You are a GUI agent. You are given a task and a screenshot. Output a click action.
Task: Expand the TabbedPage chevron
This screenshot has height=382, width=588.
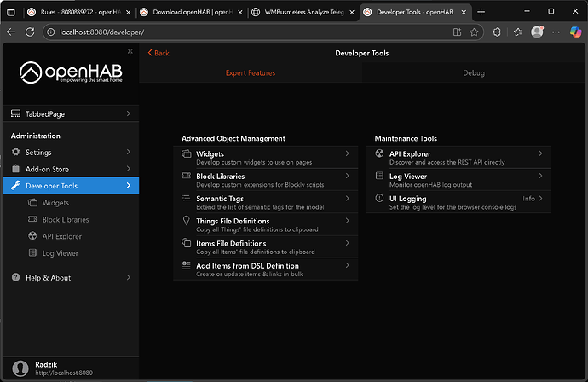click(x=128, y=113)
